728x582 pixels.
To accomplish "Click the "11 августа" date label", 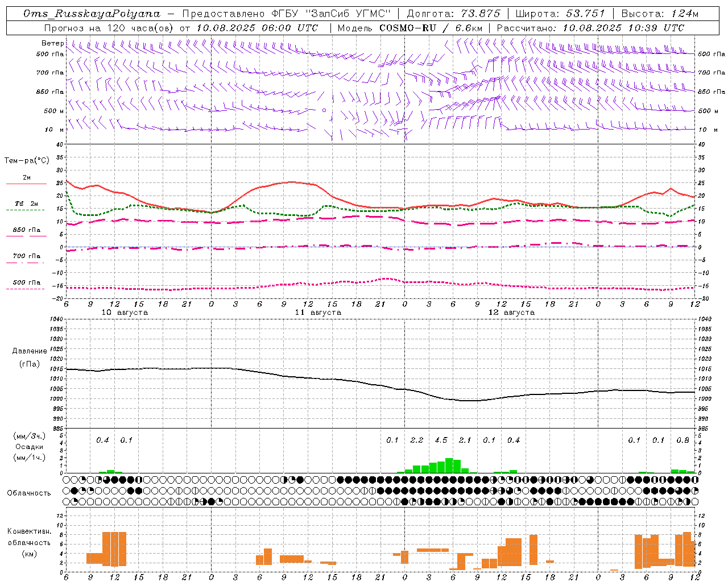I will click(x=318, y=313).
